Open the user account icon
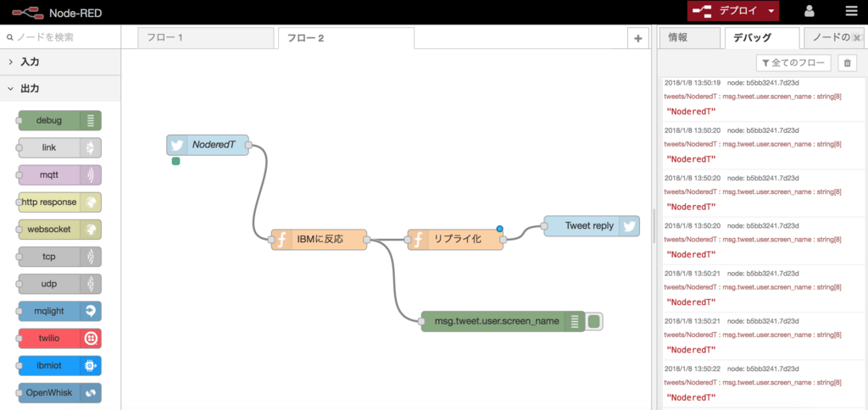The image size is (868, 410). (810, 12)
